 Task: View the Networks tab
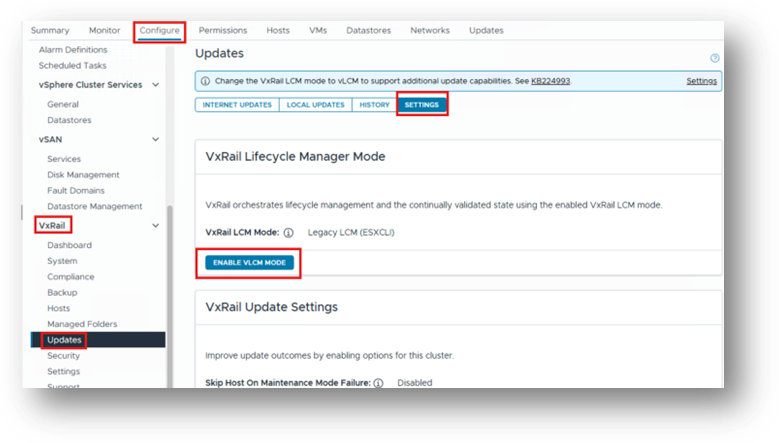click(x=430, y=30)
